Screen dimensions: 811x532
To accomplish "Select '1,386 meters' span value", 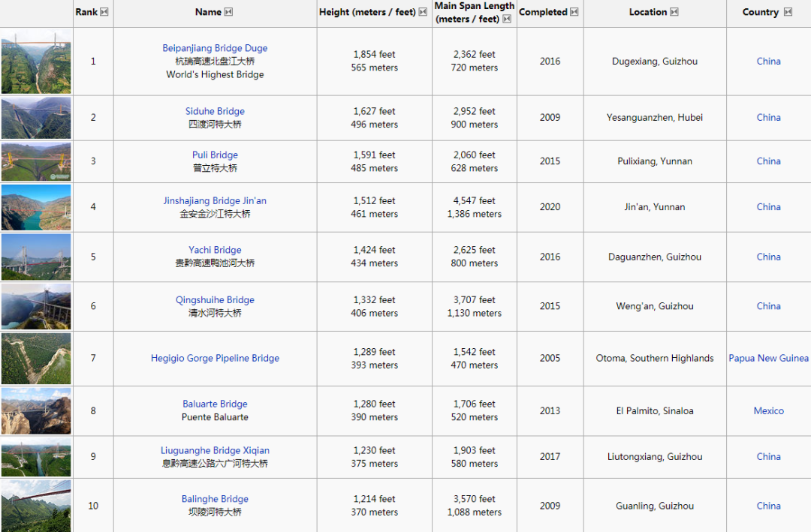I will coord(475,214).
